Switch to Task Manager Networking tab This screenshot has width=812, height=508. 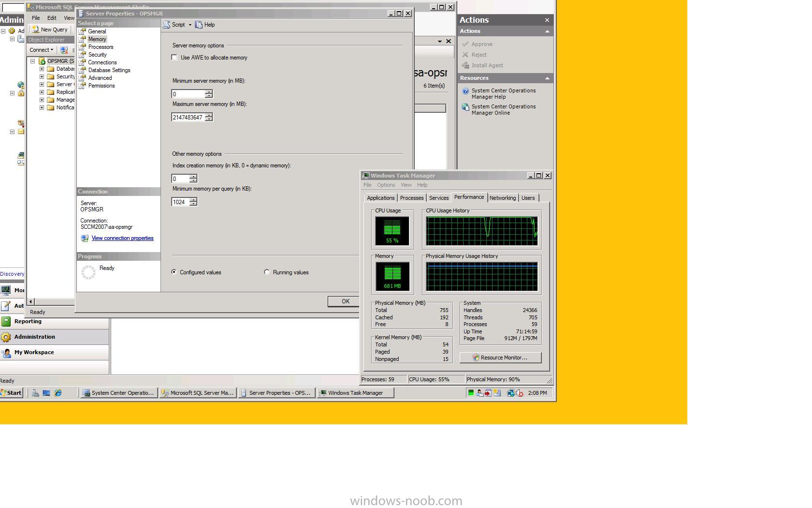(502, 198)
